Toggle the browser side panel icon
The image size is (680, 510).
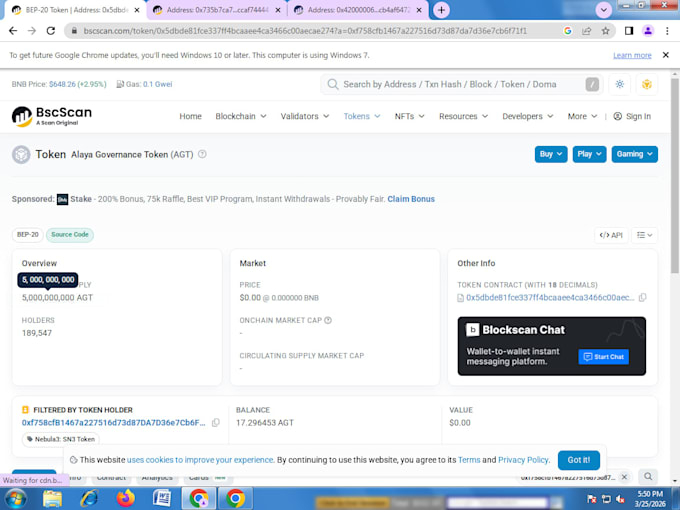click(x=629, y=31)
